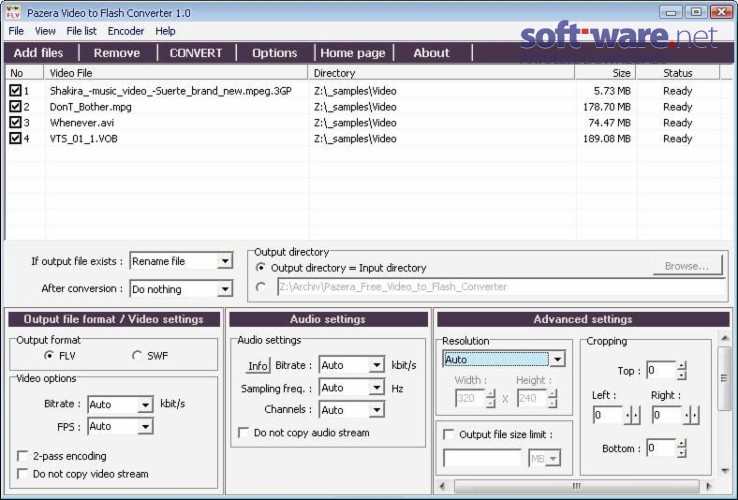Uncheck file 3 Whenever.avi checkbox
The image size is (738, 500).
click(x=15, y=122)
